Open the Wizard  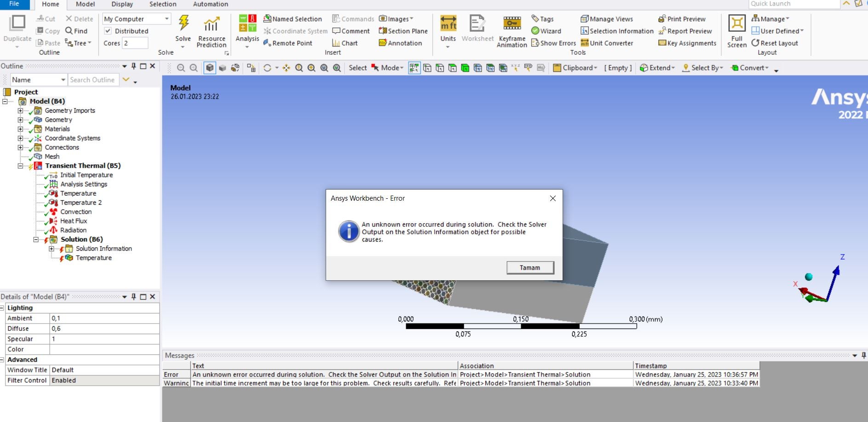546,31
